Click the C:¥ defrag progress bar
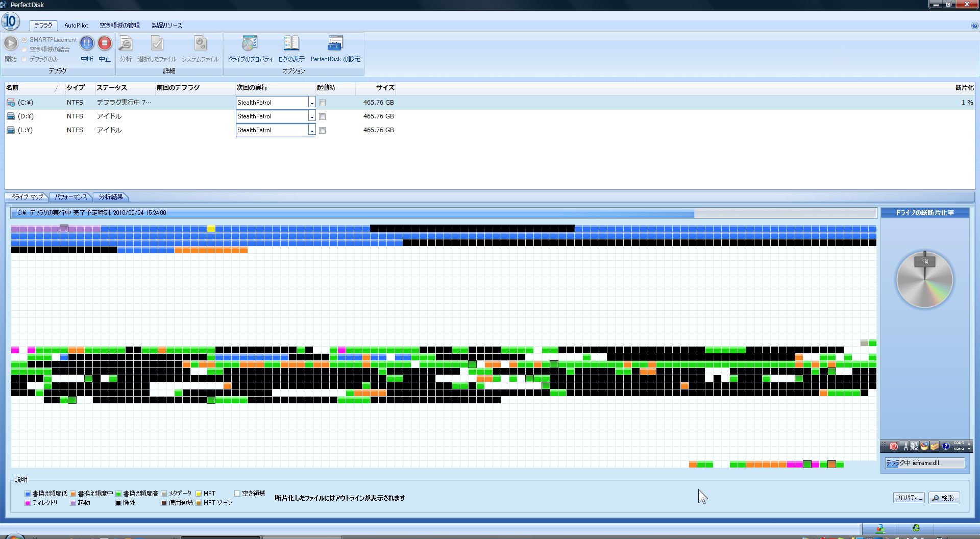This screenshot has width=980, height=539. pyautogui.click(x=444, y=213)
